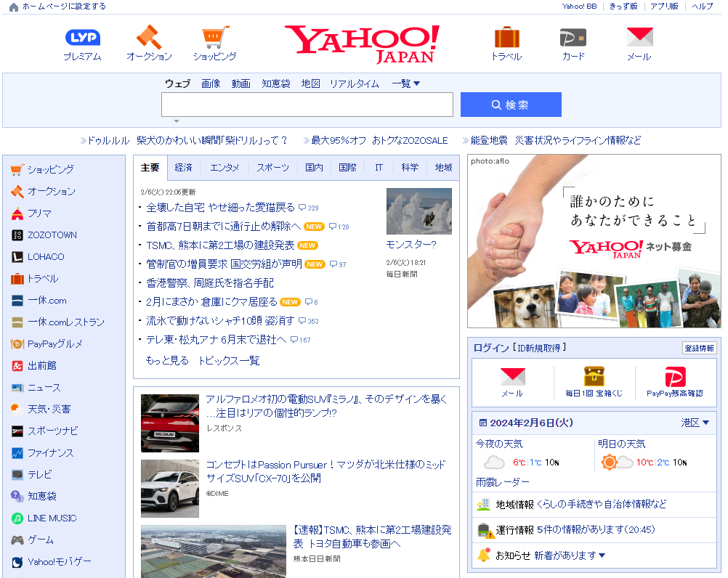Viewport: 728px width, 578px height.
Task: Open ファイナンス in the sidebar
Action: point(51,453)
